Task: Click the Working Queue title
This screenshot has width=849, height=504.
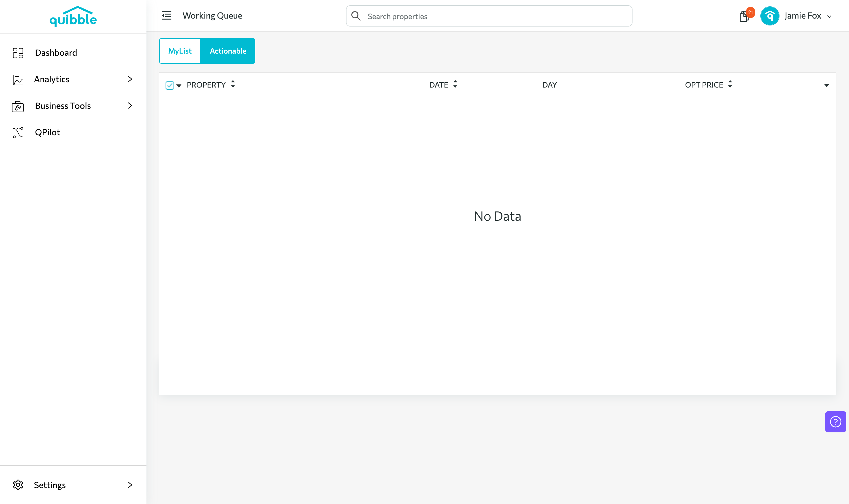Action: click(x=212, y=16)
